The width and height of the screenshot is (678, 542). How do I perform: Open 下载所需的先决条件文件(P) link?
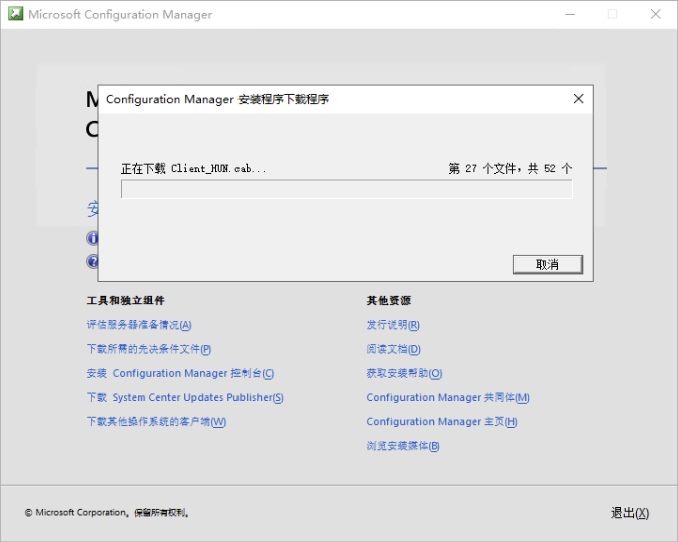click(149, 349)
